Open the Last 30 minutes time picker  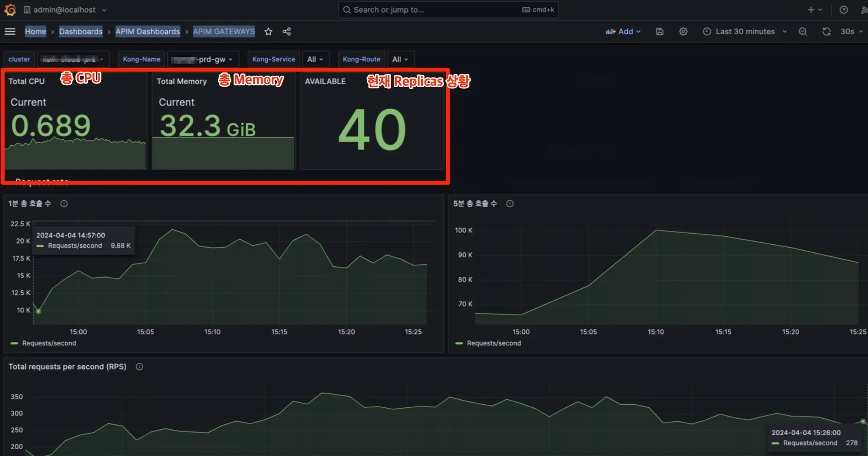click(745, 31)
